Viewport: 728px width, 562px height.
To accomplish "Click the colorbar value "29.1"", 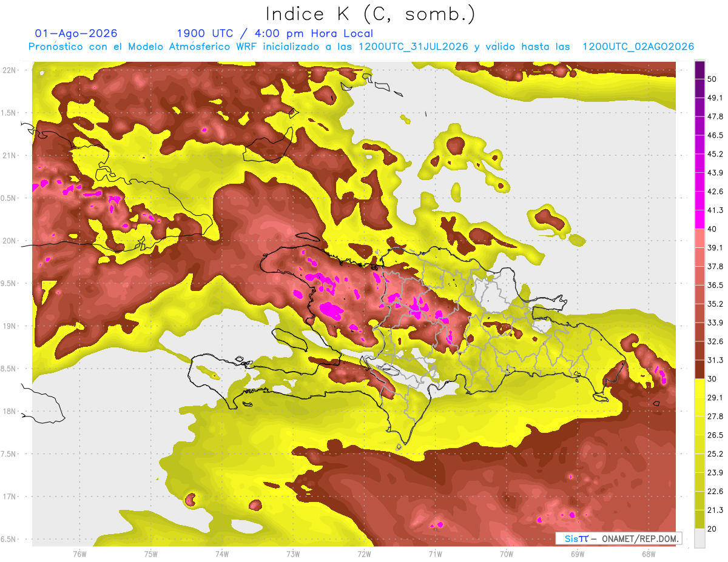I will (x=715, y=398).
